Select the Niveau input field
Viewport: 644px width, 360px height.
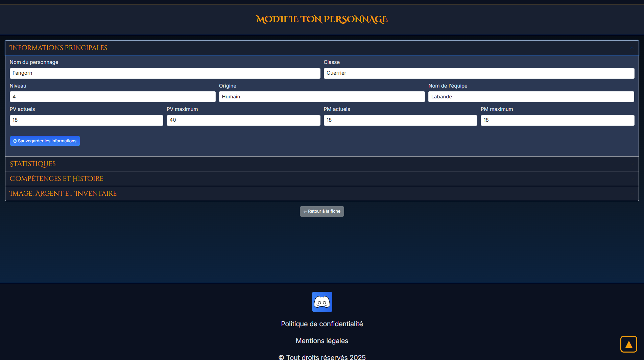[113, 97]
